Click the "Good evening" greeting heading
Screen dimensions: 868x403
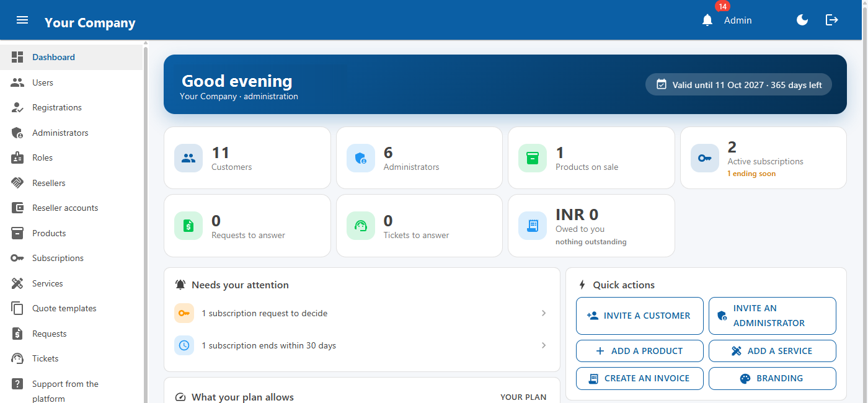coord(237,81)
